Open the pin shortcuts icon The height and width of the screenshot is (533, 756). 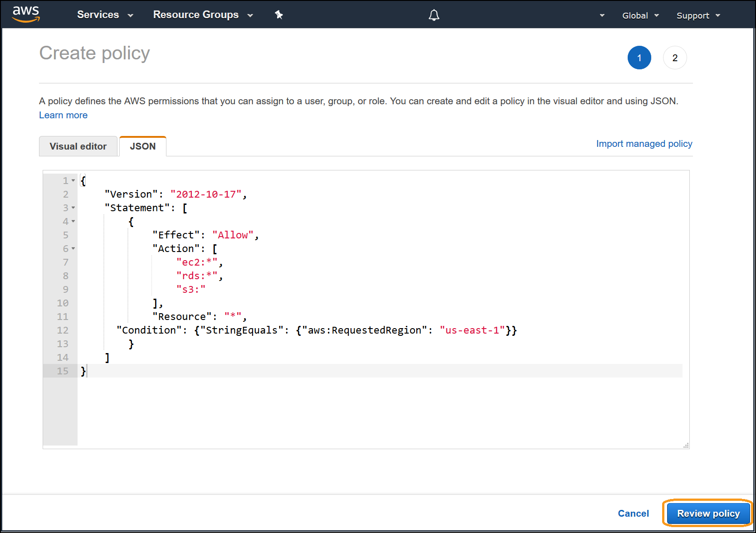(279, 15)
